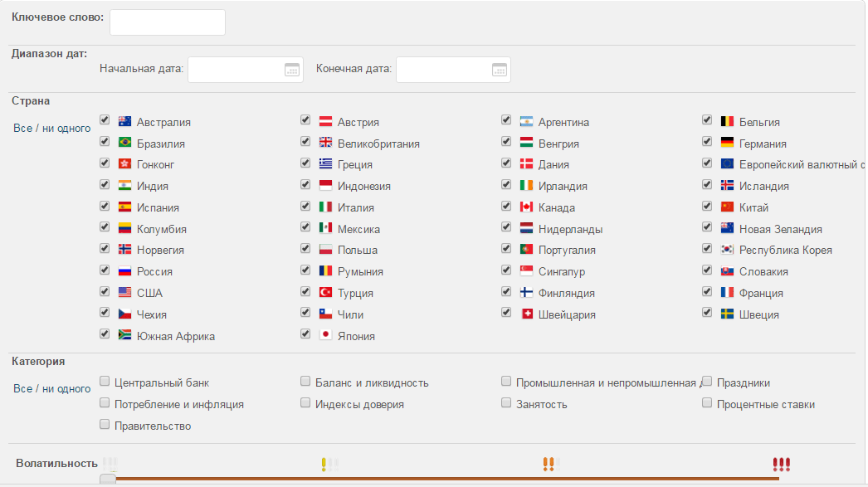This screenshot has width=868, height=487.
Task: Click the Greece flag icon
Action: click(x=325, y=163)
